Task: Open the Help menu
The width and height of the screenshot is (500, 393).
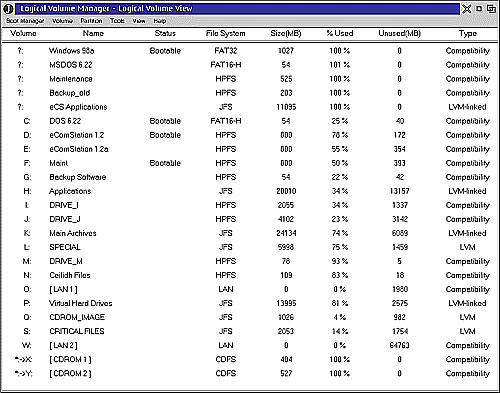Action: tap(160, 21)
